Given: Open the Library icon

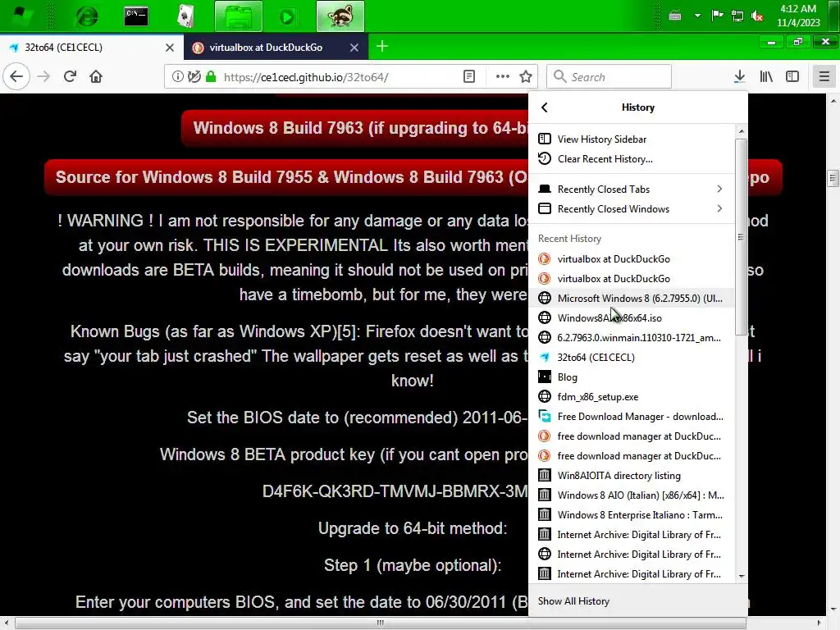Looking at the screenshot, I should 766,76.
